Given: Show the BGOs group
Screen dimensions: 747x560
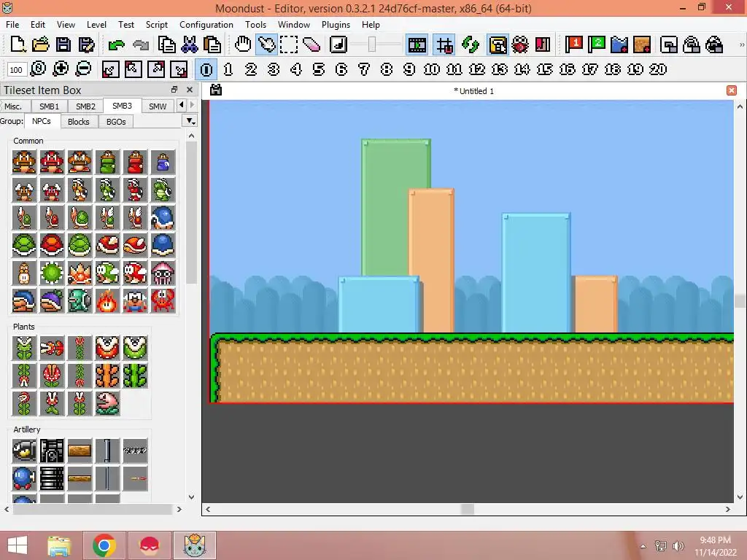Looking at the screenshot, I should point(116,122).
